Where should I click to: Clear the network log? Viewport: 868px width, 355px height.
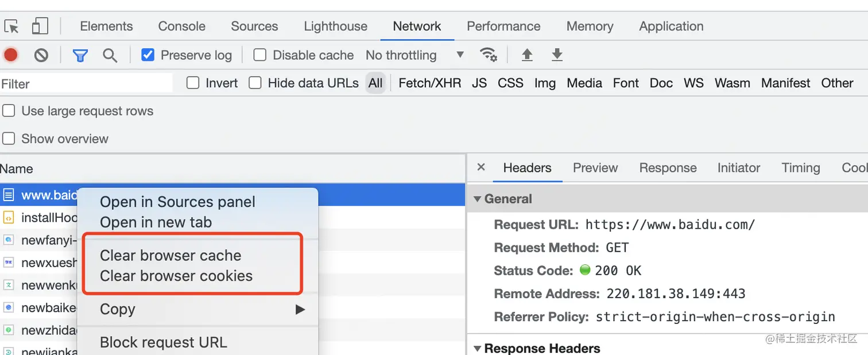[x=41, y=55]
